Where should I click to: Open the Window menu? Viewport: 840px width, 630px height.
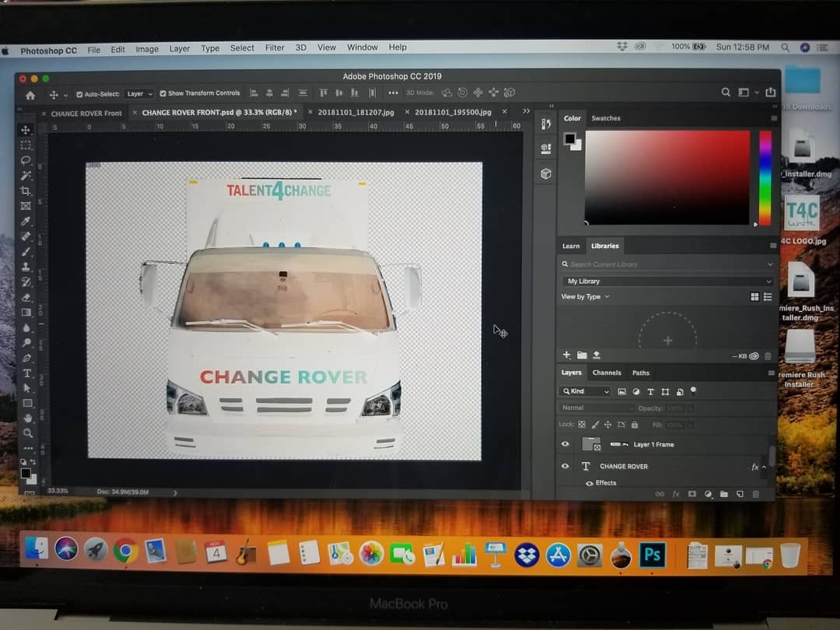362,47
